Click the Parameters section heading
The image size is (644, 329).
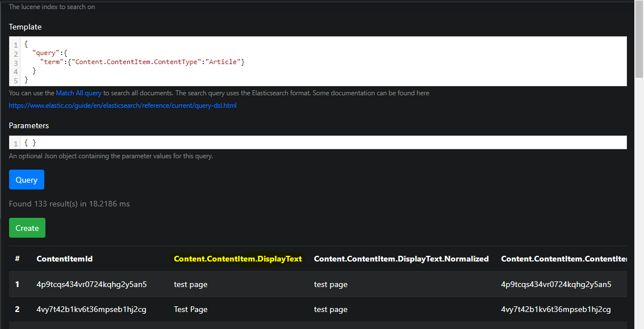[29, 125]
